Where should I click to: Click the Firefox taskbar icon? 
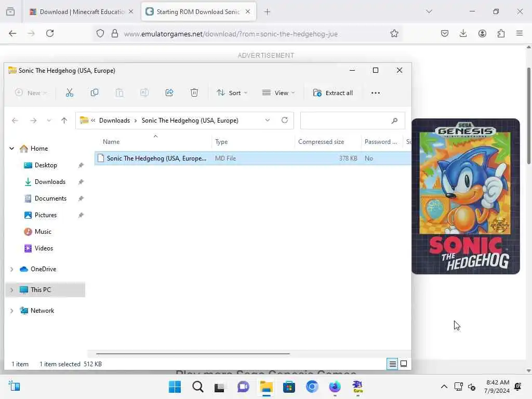coord(335,387)
